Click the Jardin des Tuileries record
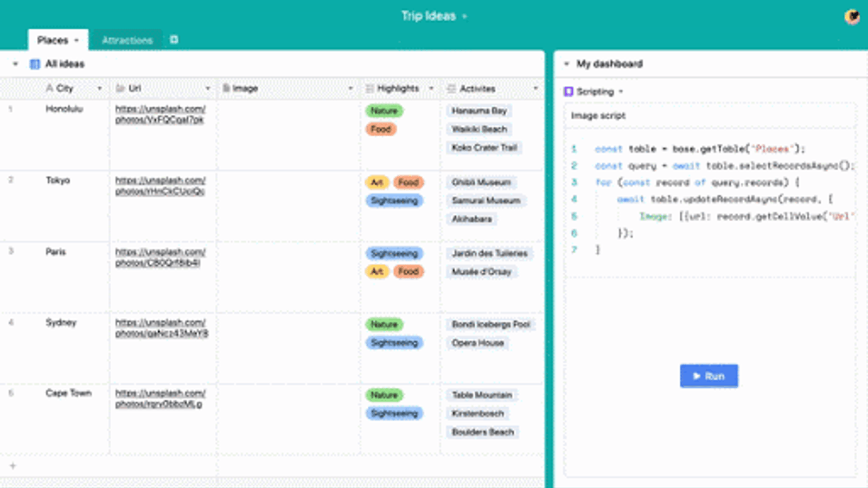This screenshot has height=488, width=868. point(489,253)
